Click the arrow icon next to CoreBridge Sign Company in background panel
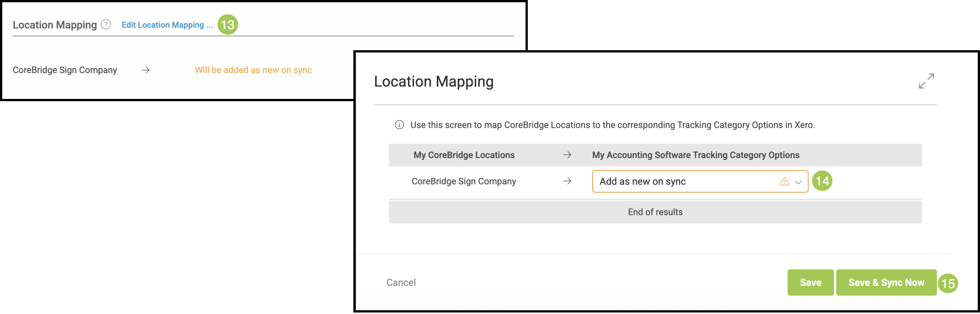980x314 pixels. [x=146, y=70]
